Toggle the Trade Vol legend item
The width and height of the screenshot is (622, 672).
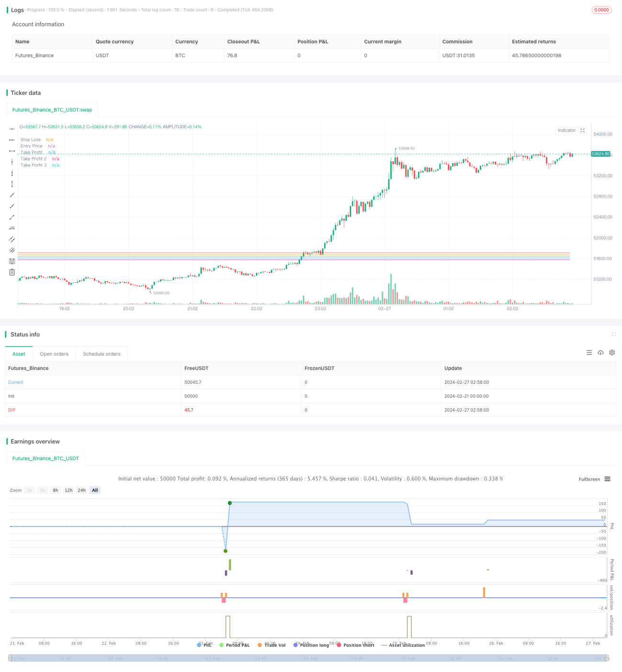tap(271, 645)
